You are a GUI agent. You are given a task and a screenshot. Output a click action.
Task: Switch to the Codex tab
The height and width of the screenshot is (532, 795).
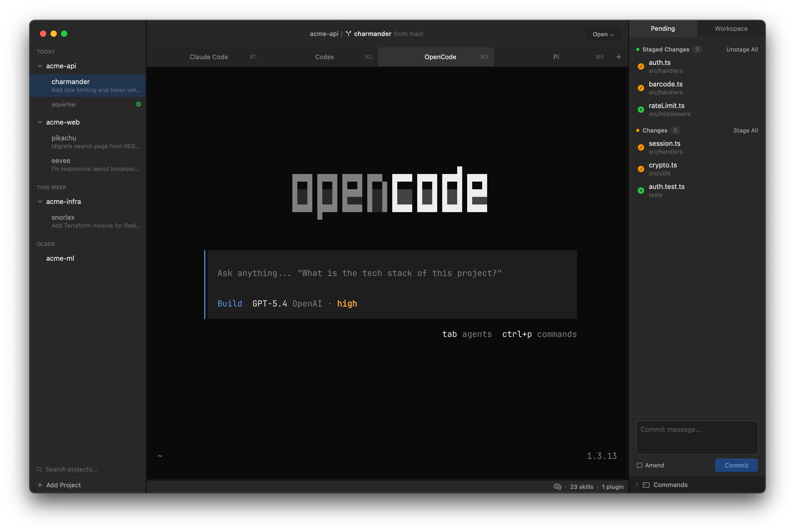(324, 57)
